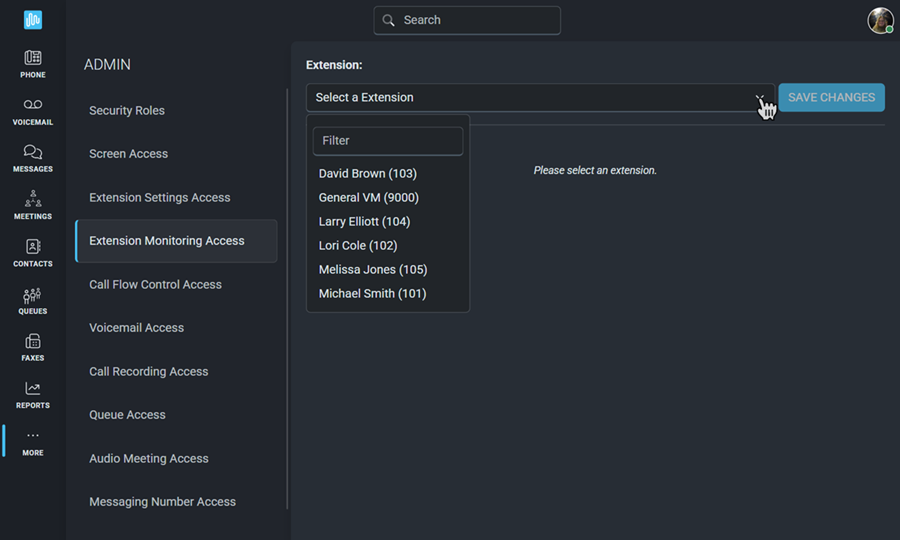Open the Queues section
This screenshot has height=540, width=900.
click(33, 301)
